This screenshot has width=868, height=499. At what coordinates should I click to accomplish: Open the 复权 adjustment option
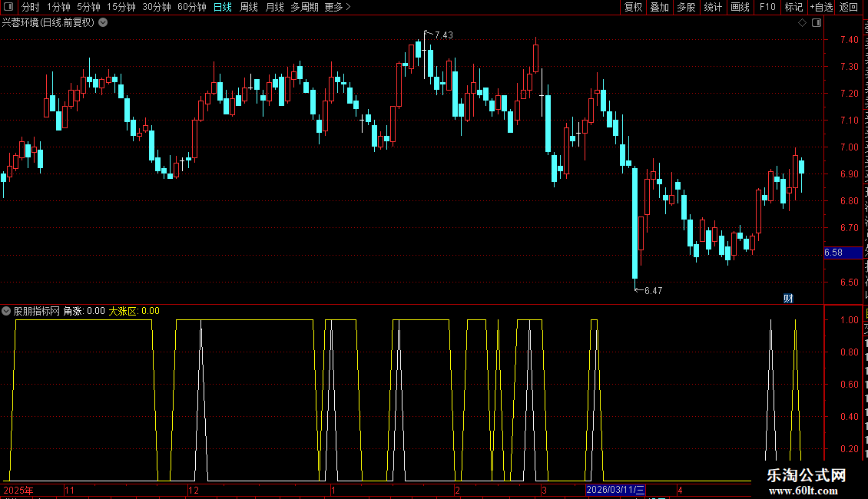(x=633, y=7)
